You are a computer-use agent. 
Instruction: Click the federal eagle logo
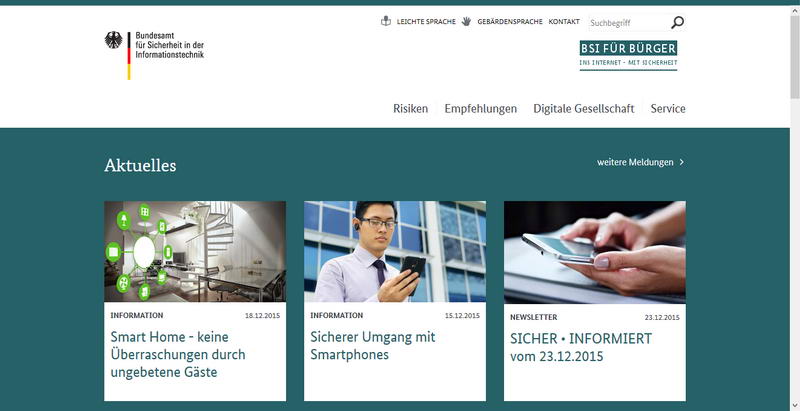click(113, 40)
